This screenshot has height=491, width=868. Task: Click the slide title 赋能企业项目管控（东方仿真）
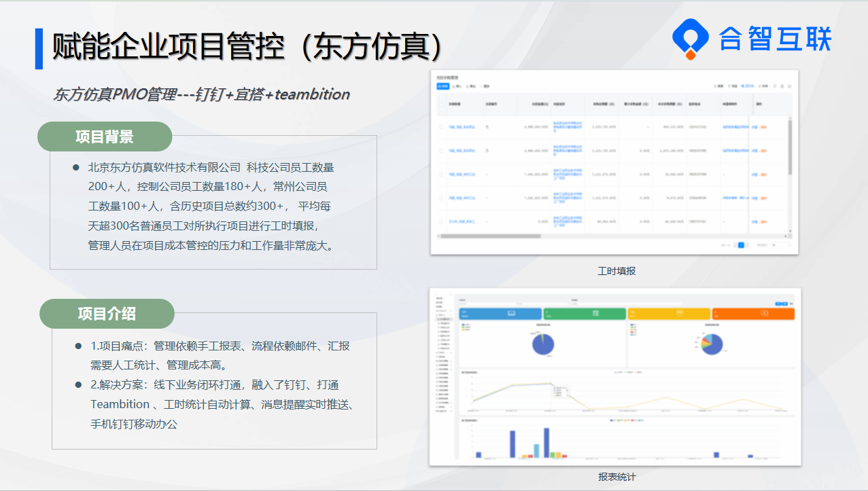point(247,48)
